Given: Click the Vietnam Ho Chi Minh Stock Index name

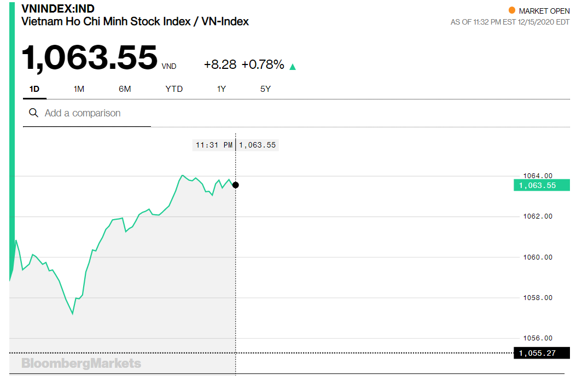Looking at the screenshot, I should 135,22.
